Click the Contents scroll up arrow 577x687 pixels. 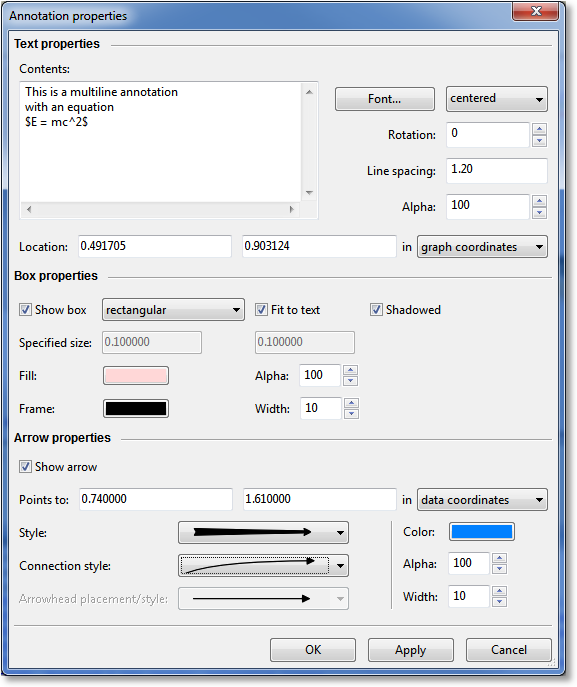pos(309,92)
